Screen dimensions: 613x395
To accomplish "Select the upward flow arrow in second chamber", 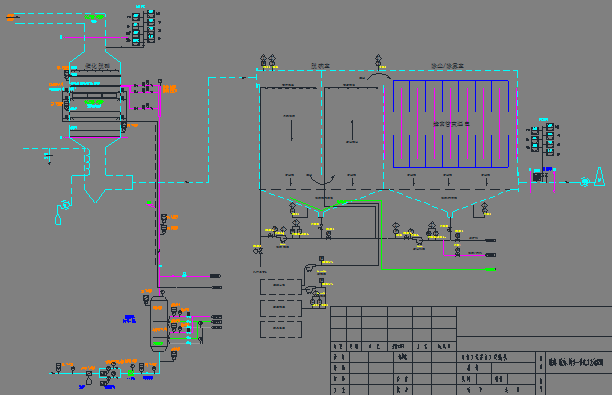I will tap(352, 131).
